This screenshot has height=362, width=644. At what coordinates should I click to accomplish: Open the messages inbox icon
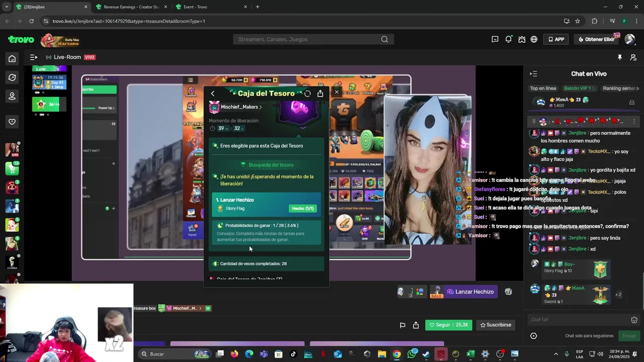coord(495,39)
